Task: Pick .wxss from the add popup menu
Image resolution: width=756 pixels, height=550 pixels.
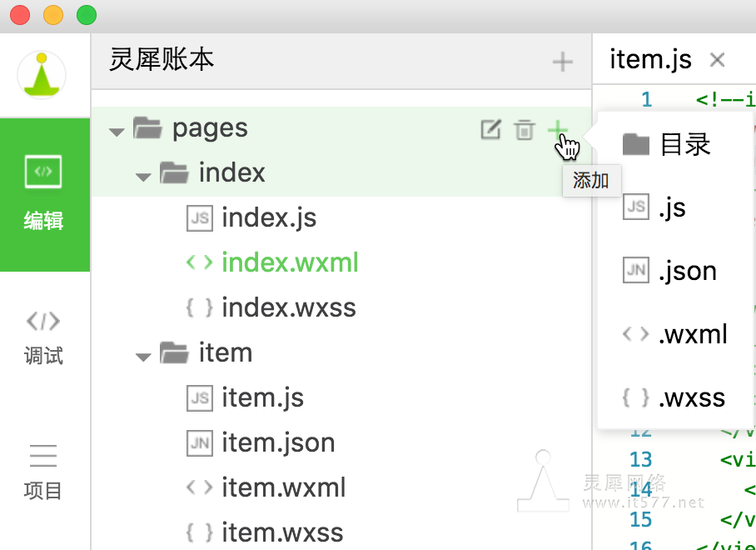Action: (674, 397)
